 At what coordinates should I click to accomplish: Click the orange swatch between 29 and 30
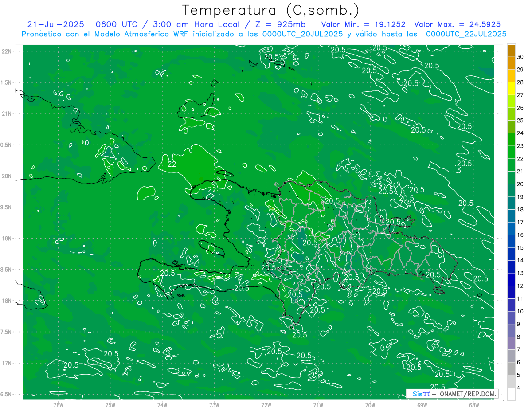(x=512, y=63)
